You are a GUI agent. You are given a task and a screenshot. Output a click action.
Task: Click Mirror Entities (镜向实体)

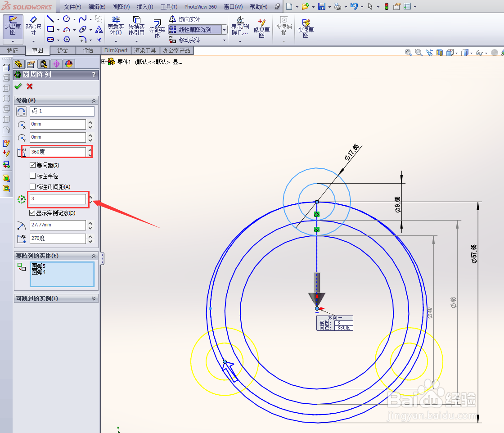(185, 19)
